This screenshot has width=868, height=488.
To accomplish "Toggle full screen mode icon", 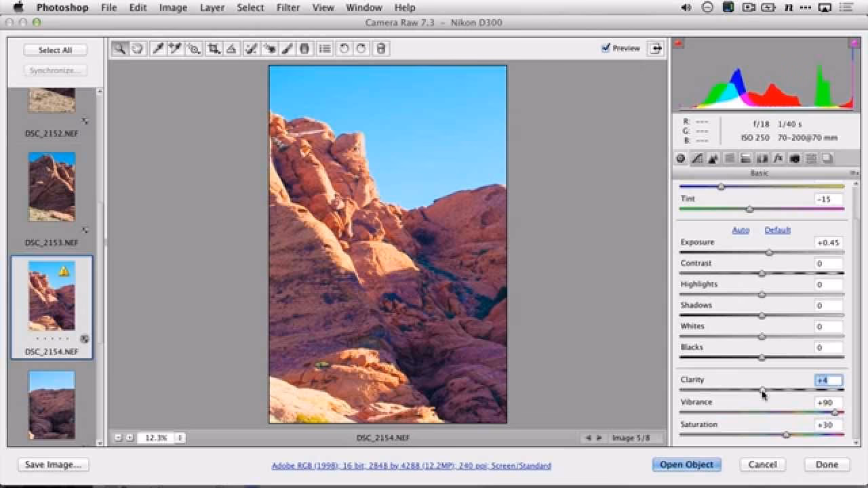I will point(656,48).
